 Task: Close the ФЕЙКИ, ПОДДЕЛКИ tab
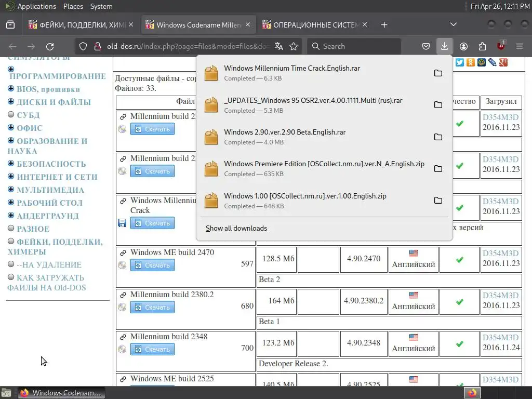131,24
